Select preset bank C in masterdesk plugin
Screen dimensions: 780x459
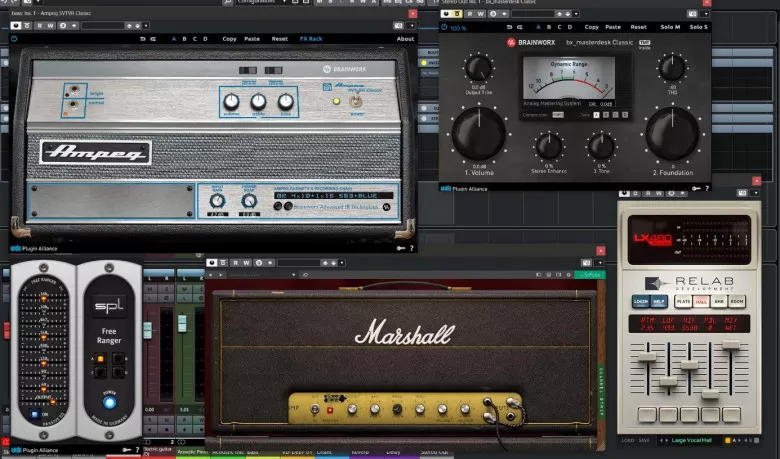pyautogui.click(x=559, y=27)
